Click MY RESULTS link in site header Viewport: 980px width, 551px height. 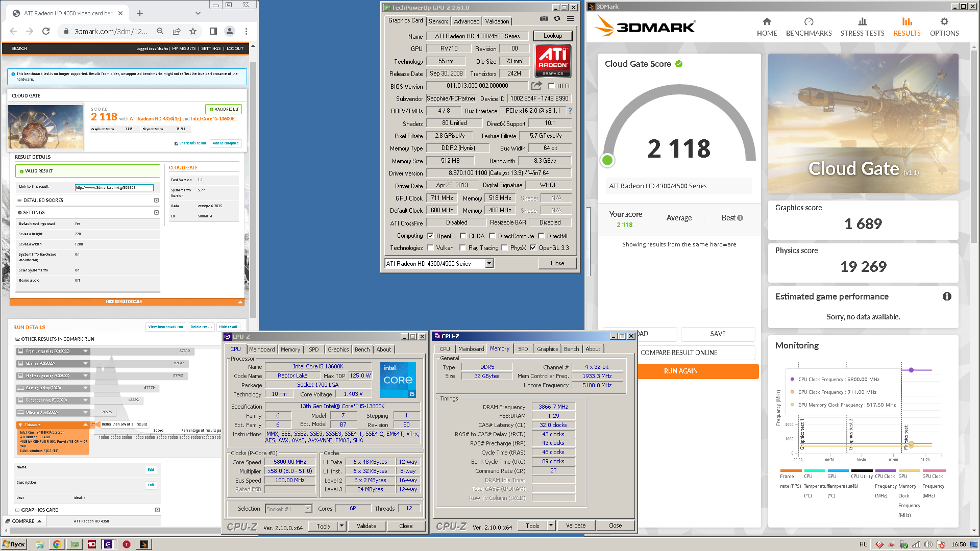(x=184, y=48)
